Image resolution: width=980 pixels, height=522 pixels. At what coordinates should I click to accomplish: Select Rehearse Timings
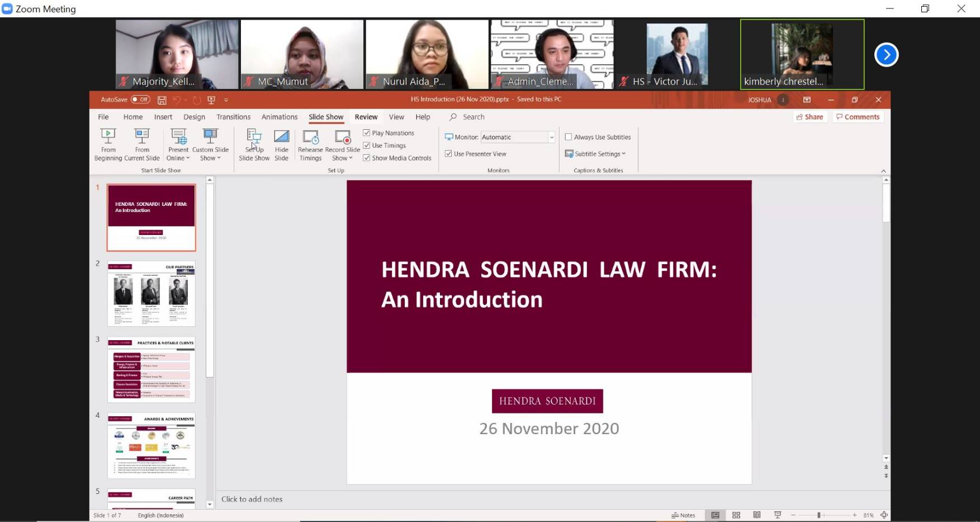(x=310, y=145)
